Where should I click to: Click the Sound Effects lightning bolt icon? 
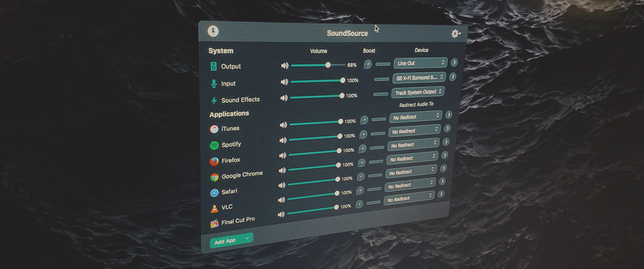pyautogui.click(x=214, y=100)
